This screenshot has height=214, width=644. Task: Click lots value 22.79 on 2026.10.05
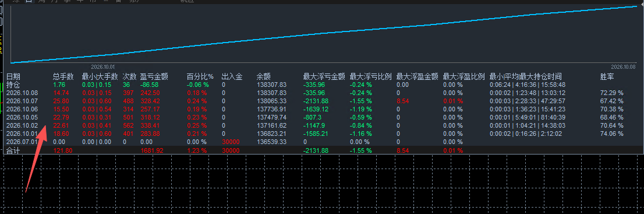61,117
